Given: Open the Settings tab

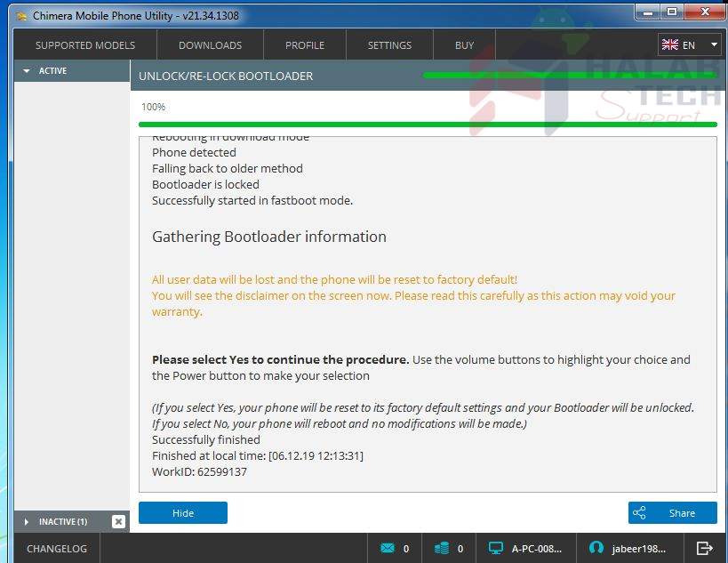Looking at the screenshot, I should coord(389,45).
